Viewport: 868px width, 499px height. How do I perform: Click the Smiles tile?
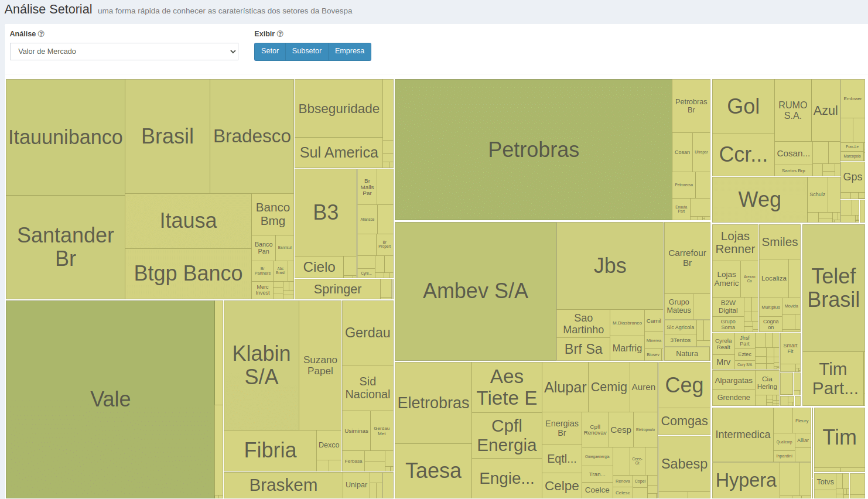(x=780, y=242)
